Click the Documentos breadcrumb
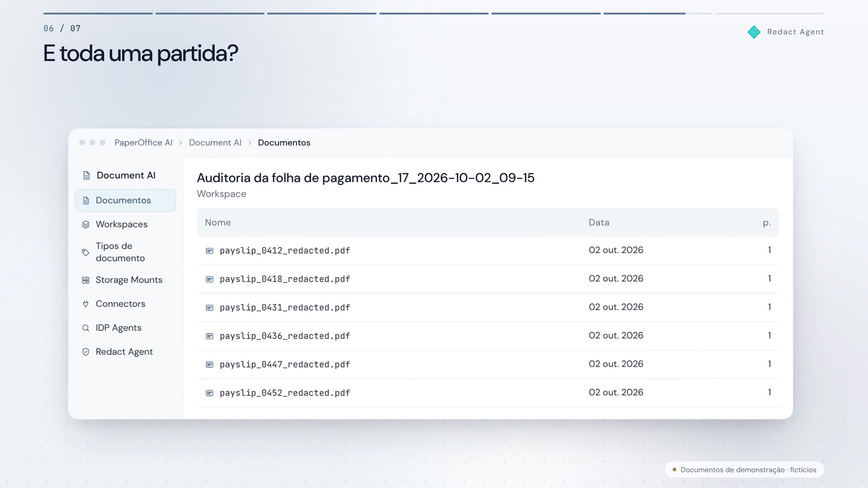Screen dimensions: 868x488 pyautogui.click(x=284, y=143)
